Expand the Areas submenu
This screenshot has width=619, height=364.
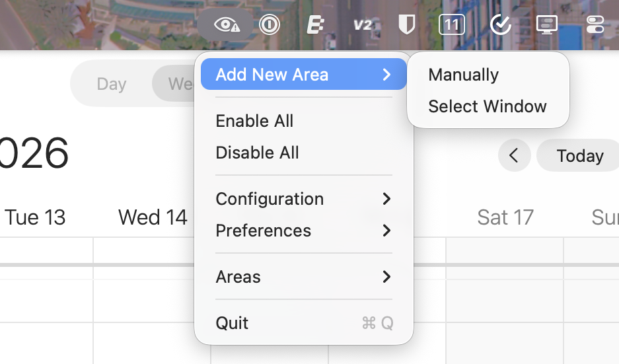pyautogui.click(x=304, y=277)
